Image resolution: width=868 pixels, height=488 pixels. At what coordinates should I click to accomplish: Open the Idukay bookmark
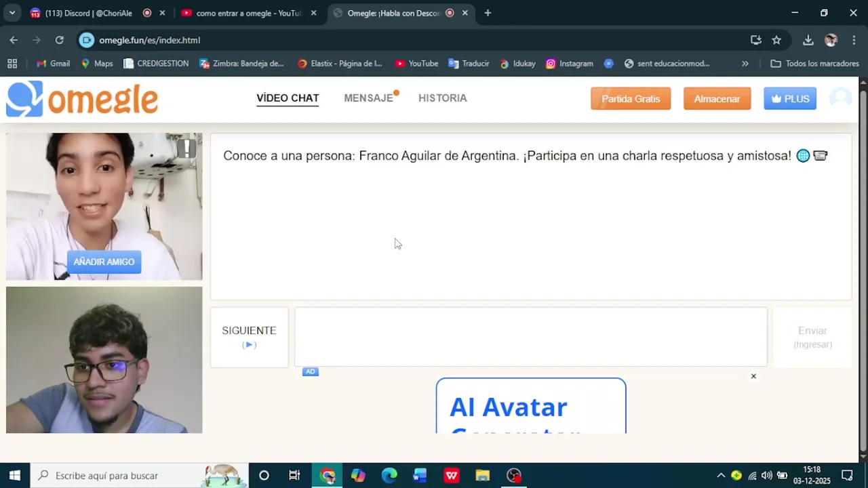pyautogui.click(x=517, y=63)
